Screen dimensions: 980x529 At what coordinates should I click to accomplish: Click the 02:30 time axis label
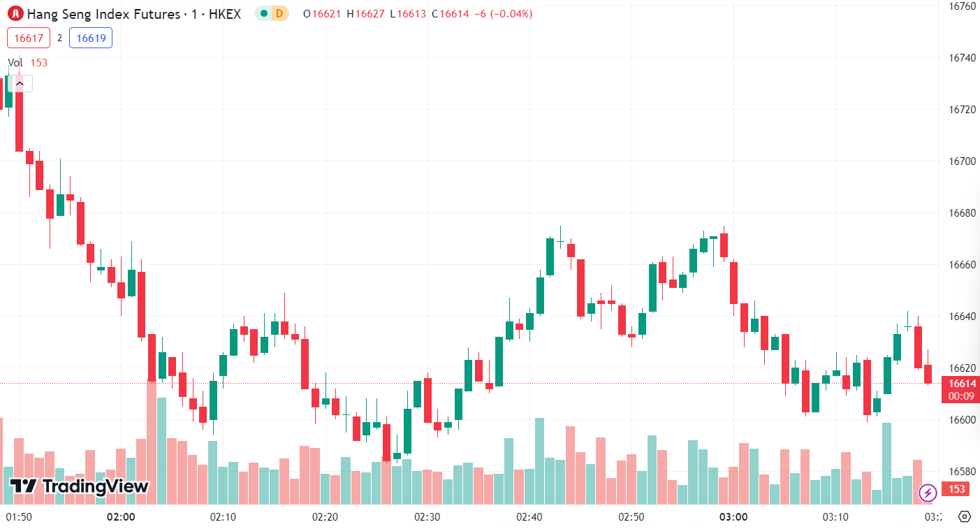coord(427,517)
